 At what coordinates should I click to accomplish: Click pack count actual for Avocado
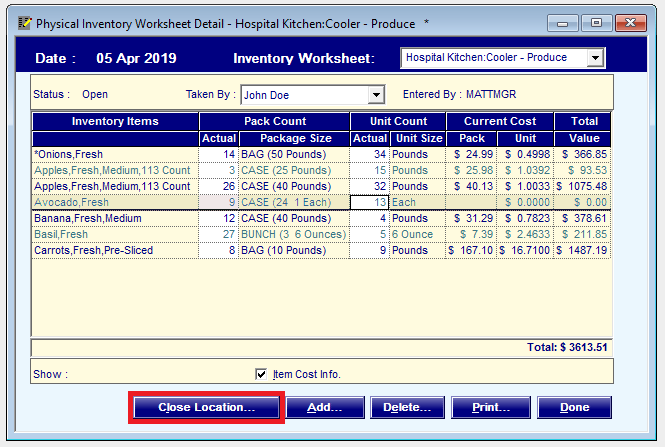[217, 202]
